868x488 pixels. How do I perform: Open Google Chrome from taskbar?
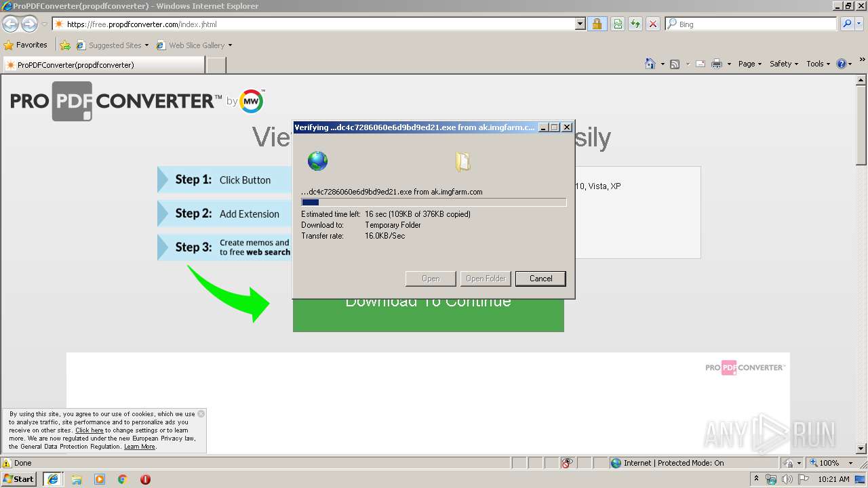point(123,479)
